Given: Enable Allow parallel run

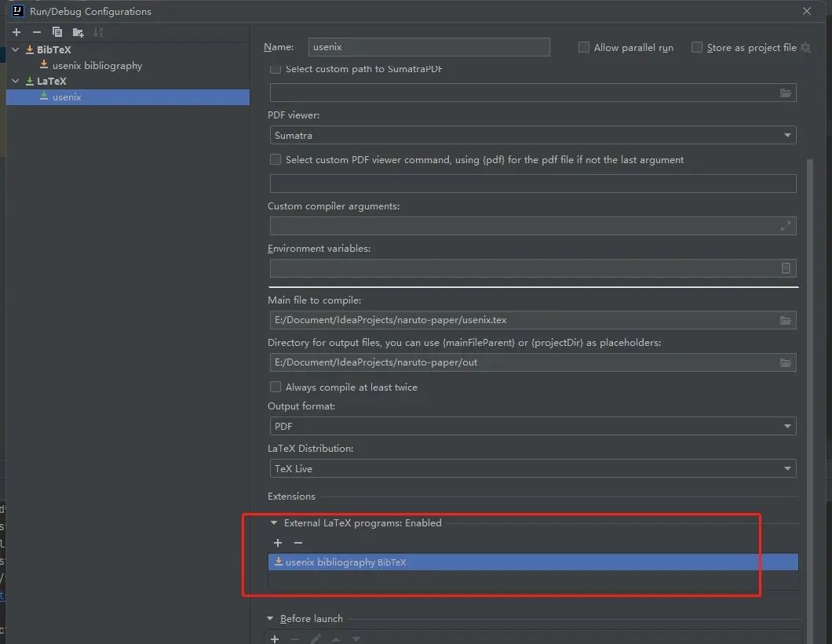Looking at the screenshot, I should (x=584, y=47).
